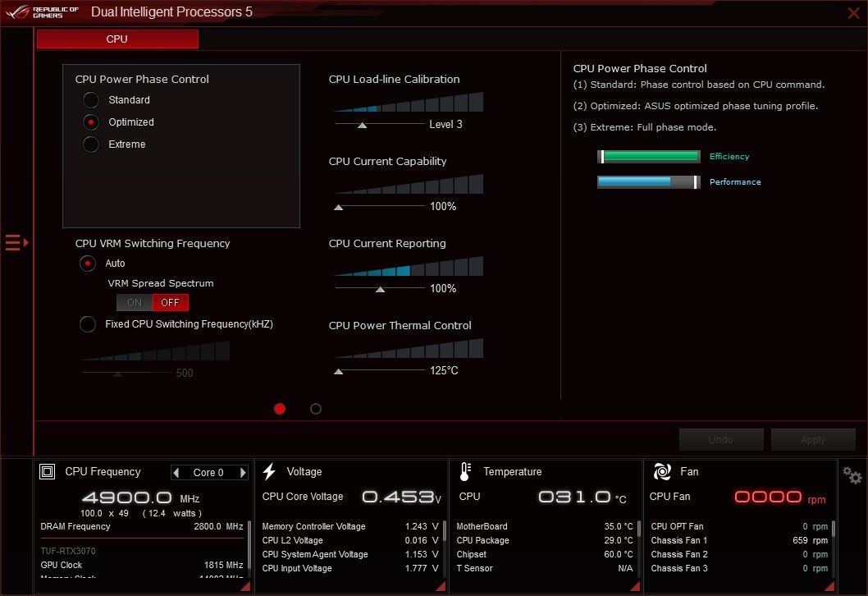Turn VRM Spread Spectrum OFF
The width and height of the screenshot is (868, 596).
171,302
